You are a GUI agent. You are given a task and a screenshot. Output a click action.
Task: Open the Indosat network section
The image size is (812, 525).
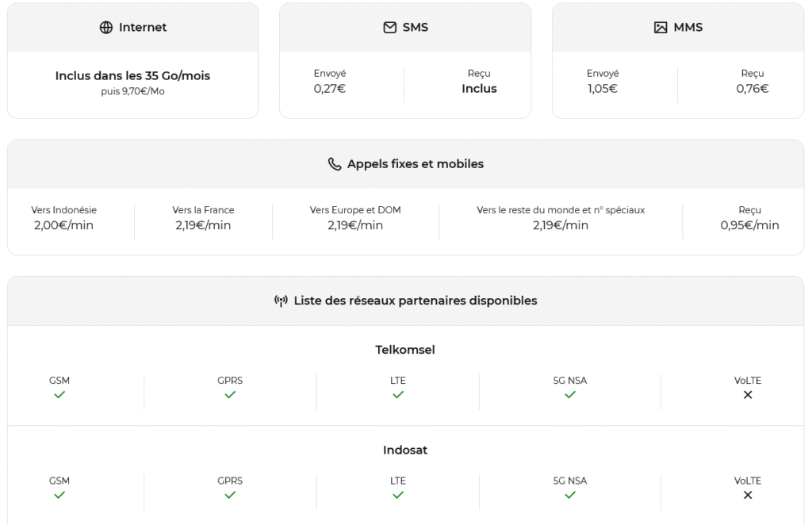(x=406, y=450)
